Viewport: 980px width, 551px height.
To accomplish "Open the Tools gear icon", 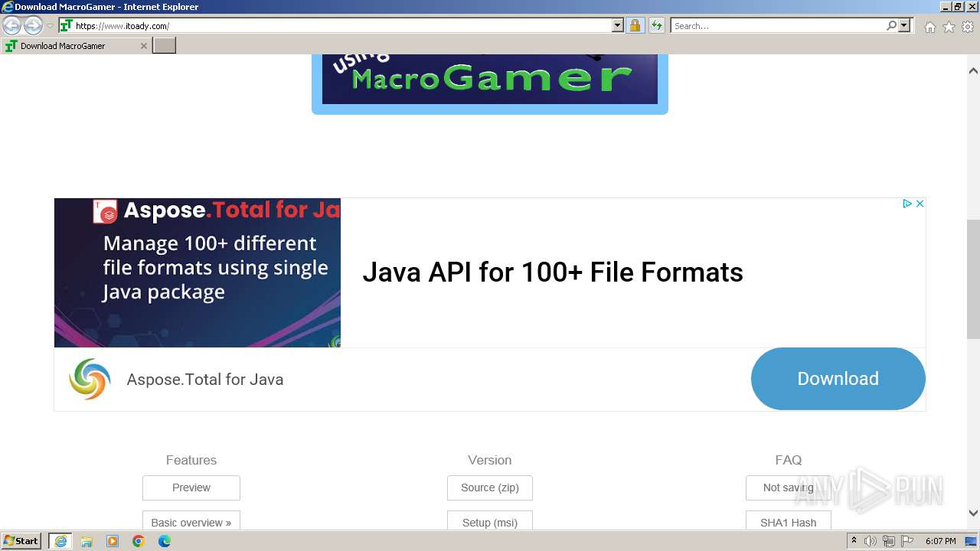I will pos(968,27).
